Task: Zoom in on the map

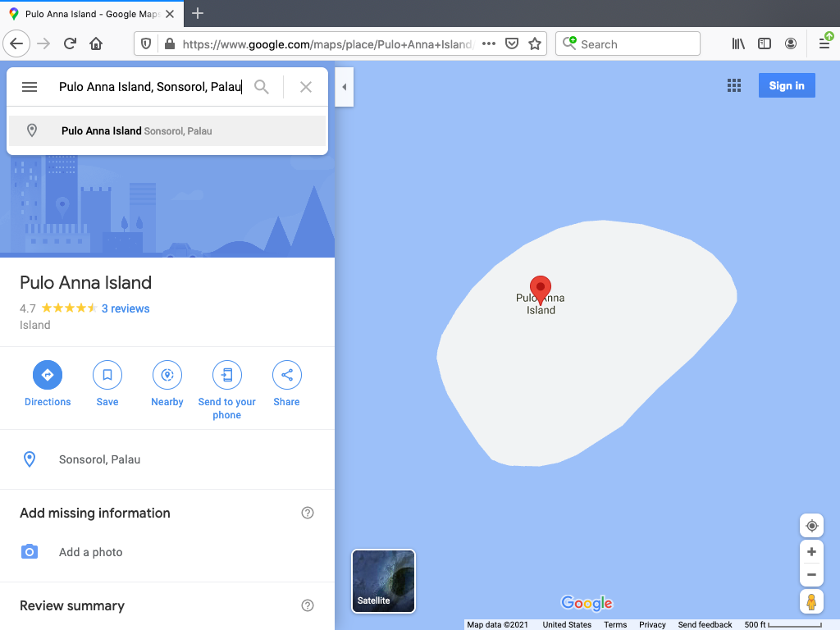Action: pos(811,552)
